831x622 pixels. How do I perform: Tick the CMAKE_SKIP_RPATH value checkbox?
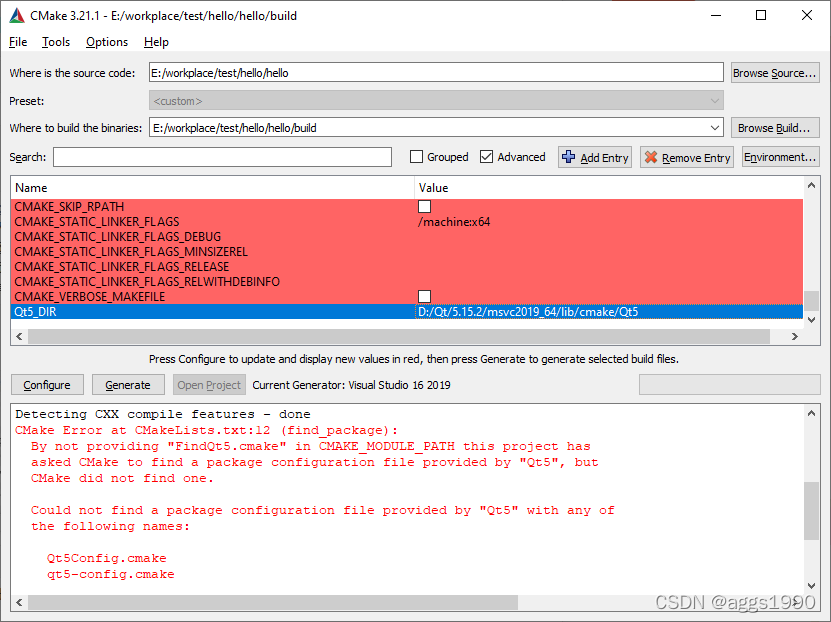(x=425, y=207)
